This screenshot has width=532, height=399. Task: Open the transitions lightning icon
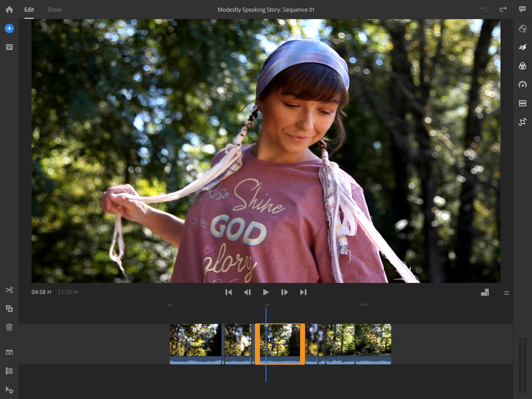tap(522, 47)
